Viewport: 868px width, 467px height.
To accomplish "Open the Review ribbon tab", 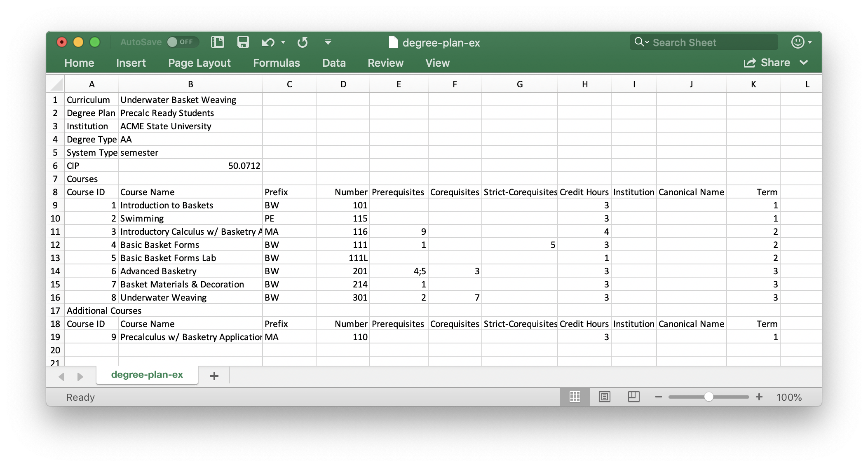I will click(385, 63).
